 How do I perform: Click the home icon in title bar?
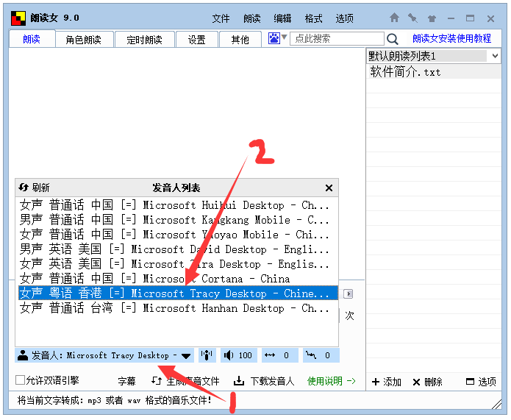(x=394, y=18)
